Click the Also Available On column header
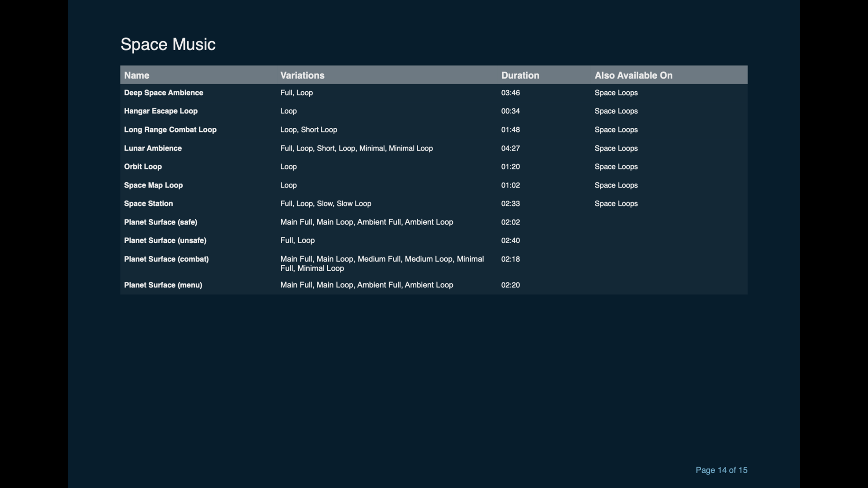Image resolution: width=868 pixels, height=488 pixels. coord(633,75)
